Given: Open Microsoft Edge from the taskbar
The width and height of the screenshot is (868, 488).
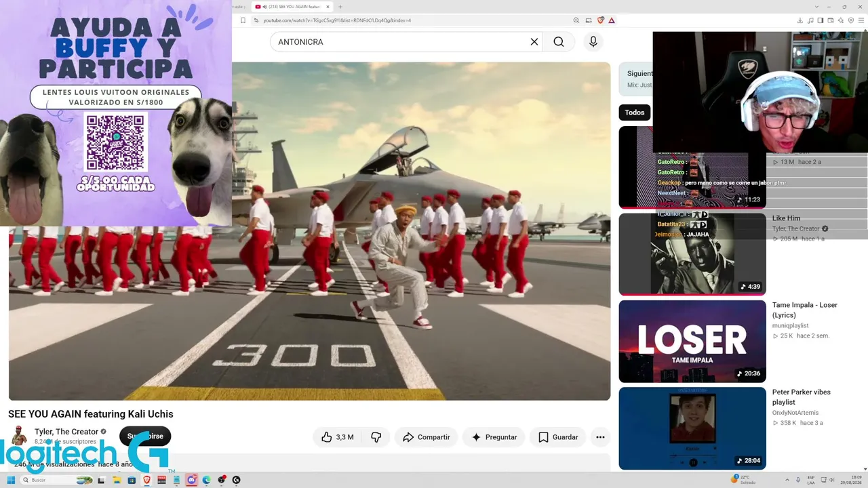Looking at the screenshot, I should 206,480.
